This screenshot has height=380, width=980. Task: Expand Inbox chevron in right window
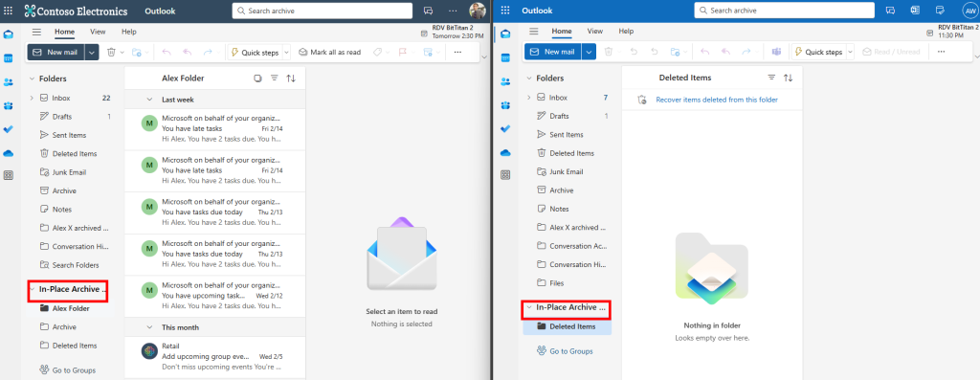(528, 98)
